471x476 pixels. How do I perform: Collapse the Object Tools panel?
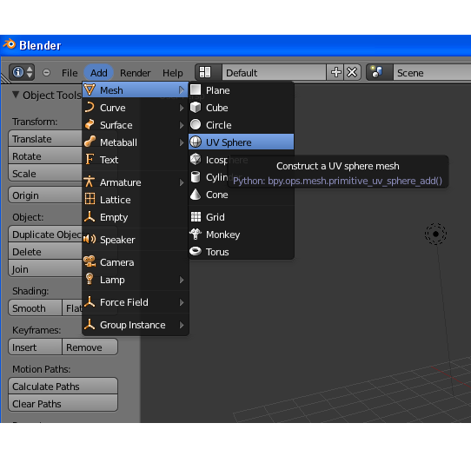pos(16,95)
